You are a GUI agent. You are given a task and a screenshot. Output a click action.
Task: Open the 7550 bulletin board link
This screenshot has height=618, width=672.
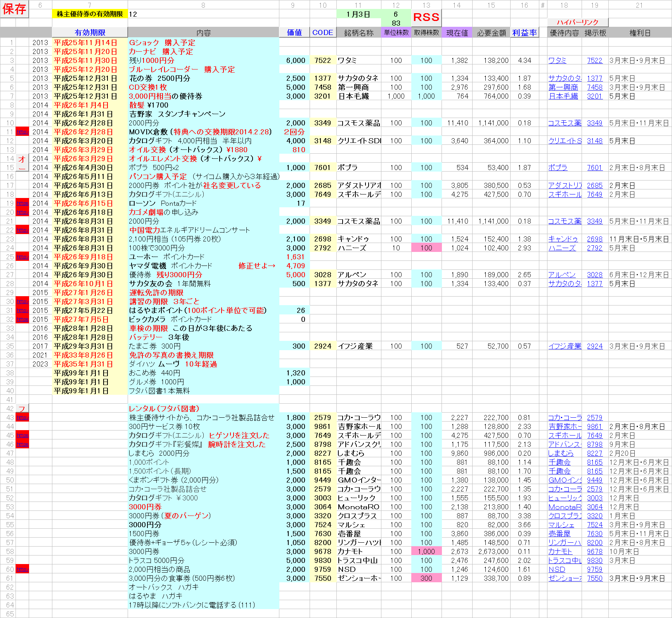click(x=595, y=578)
